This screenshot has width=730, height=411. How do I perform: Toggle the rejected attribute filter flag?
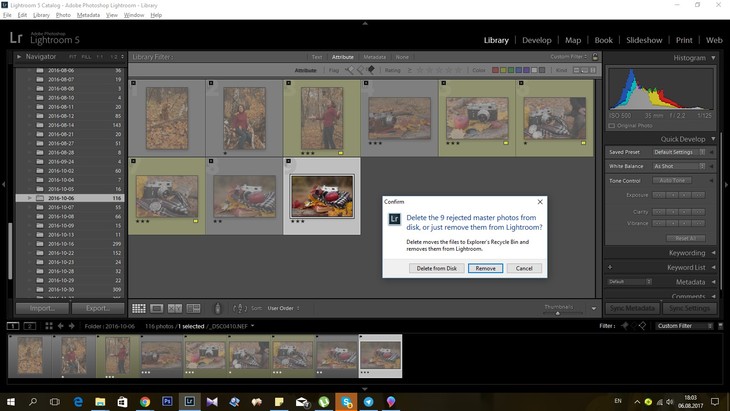(x=371, y=70)
